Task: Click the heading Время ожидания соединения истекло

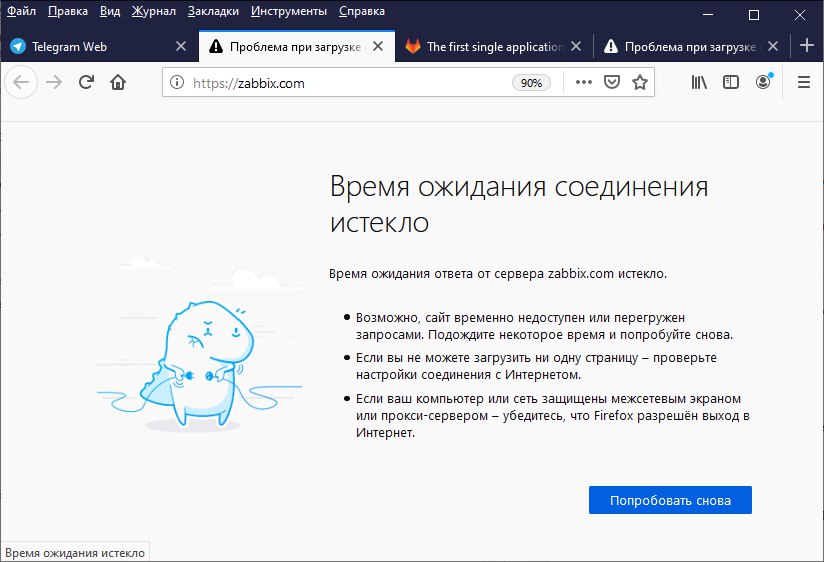Action: pos(519,205)
